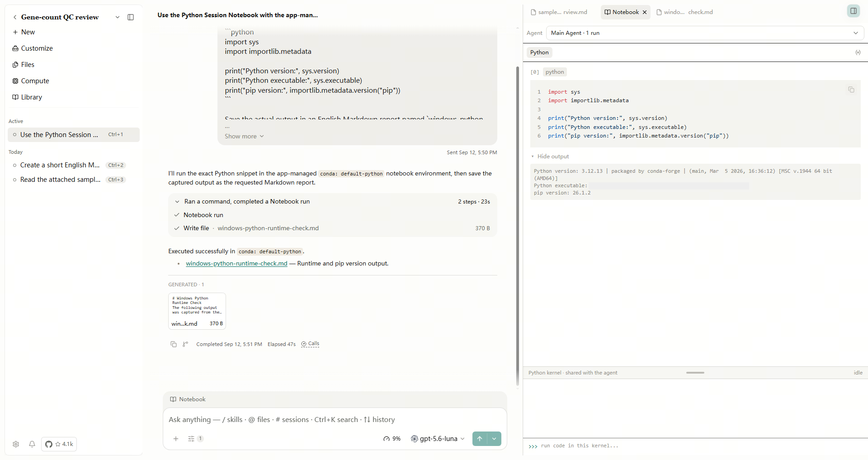Focus the 'Ask anything' prompt field
Screen dimensions: 868x460
[335, 420]
